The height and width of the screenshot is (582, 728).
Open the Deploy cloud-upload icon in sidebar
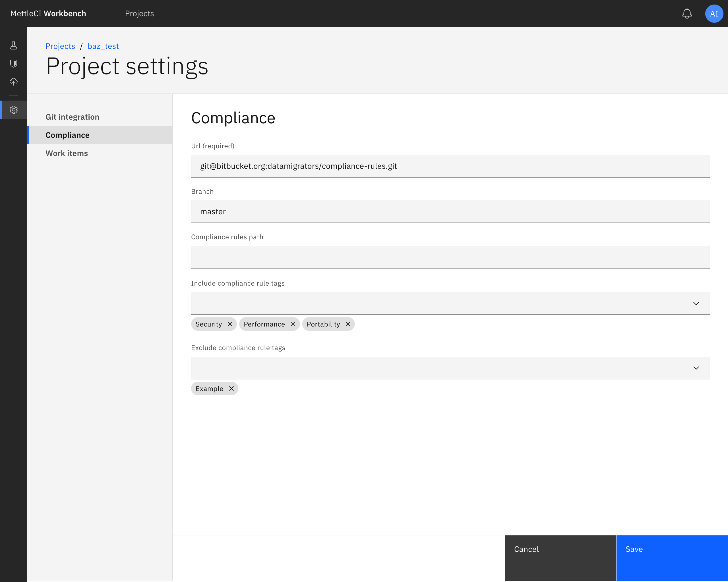[x=13, y=82]
